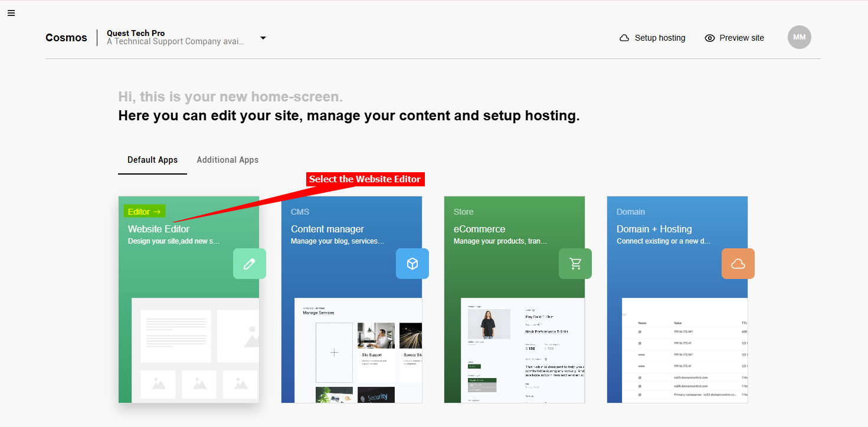Open the Domain + Hosting card title
Viewport: 868px width, 427px height.
point(654,229)
